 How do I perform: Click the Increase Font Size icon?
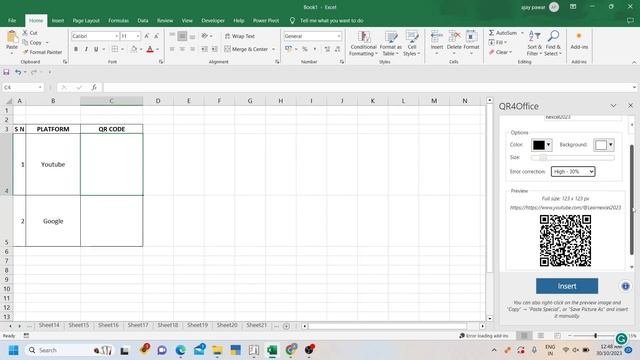click(147, 36)
